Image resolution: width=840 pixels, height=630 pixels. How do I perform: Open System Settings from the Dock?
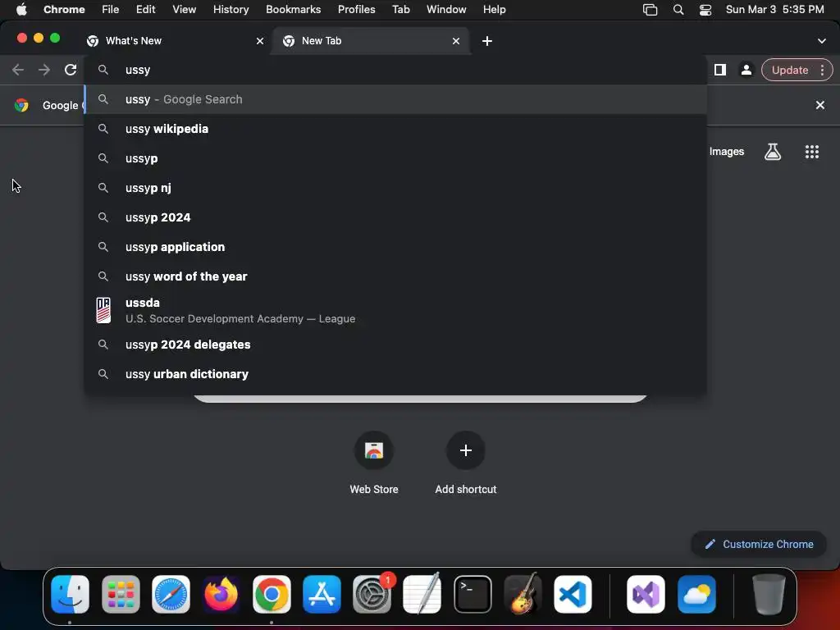tap(372, 594)
